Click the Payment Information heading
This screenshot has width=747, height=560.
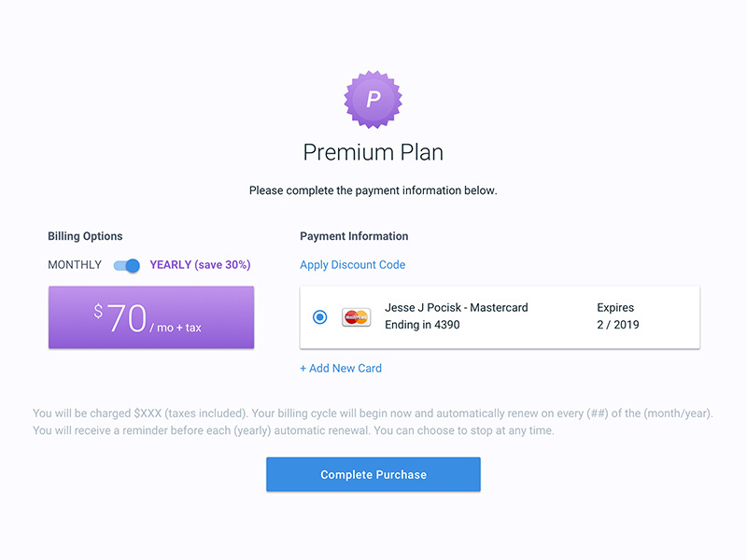[x=354, y=236]
